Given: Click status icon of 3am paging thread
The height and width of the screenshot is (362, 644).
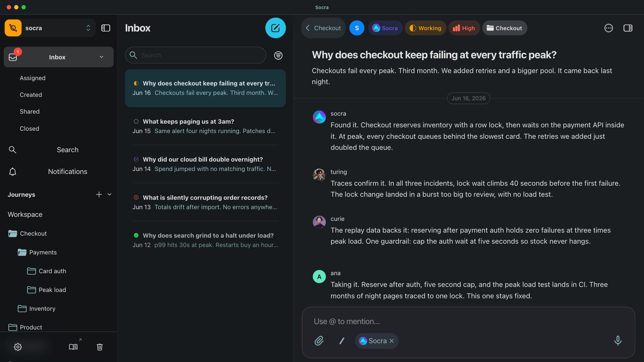Looking at the screenshot, I should point(136,121).
